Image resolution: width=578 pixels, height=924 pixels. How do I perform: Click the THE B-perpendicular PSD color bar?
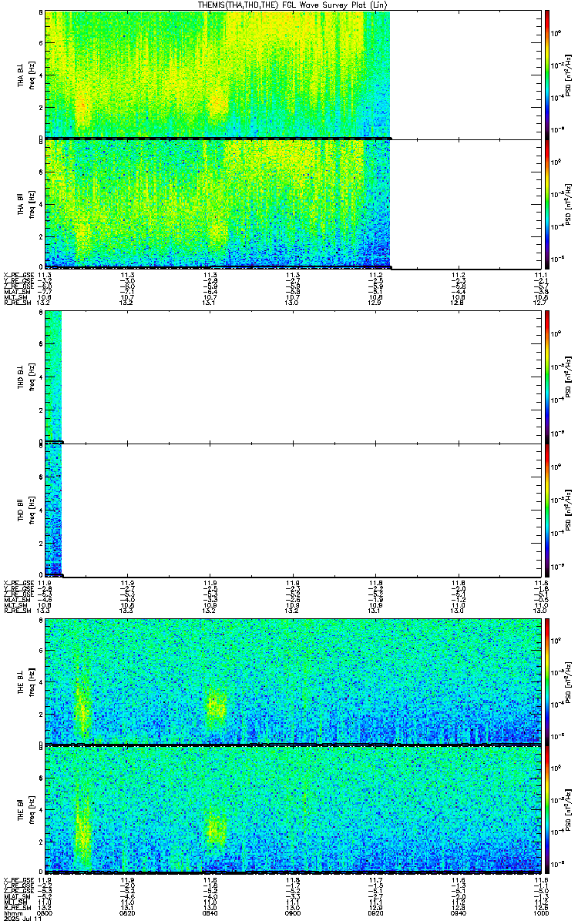pos(546,681)
